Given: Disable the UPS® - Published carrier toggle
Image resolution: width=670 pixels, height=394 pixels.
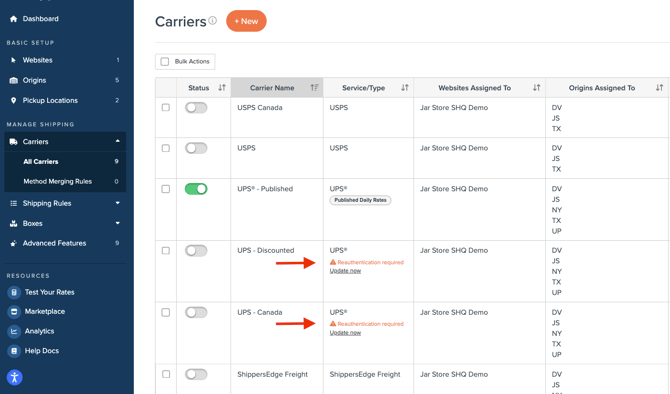Looking at the screenshot, I should [x=196, y=189].
